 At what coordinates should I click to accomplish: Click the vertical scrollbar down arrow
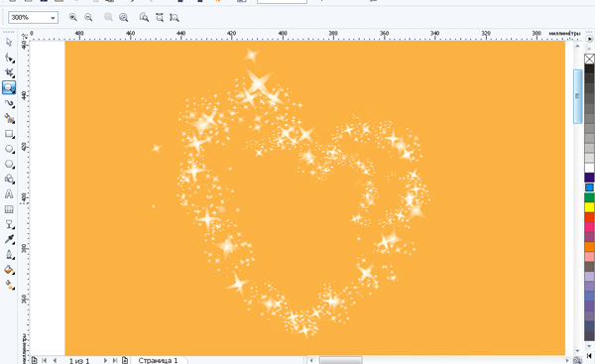point(577,351)
